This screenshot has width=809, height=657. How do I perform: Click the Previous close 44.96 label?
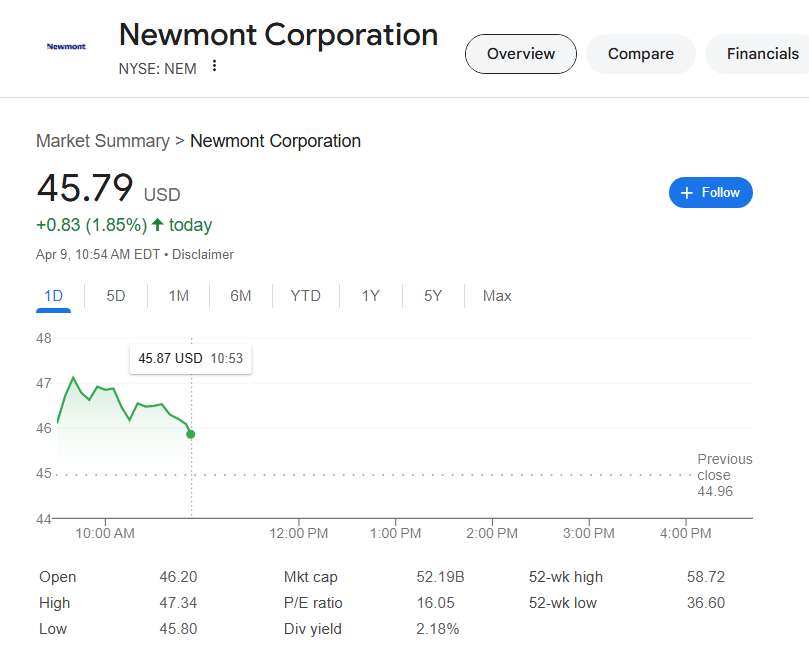pyautogui.click(x=724, y=475)
